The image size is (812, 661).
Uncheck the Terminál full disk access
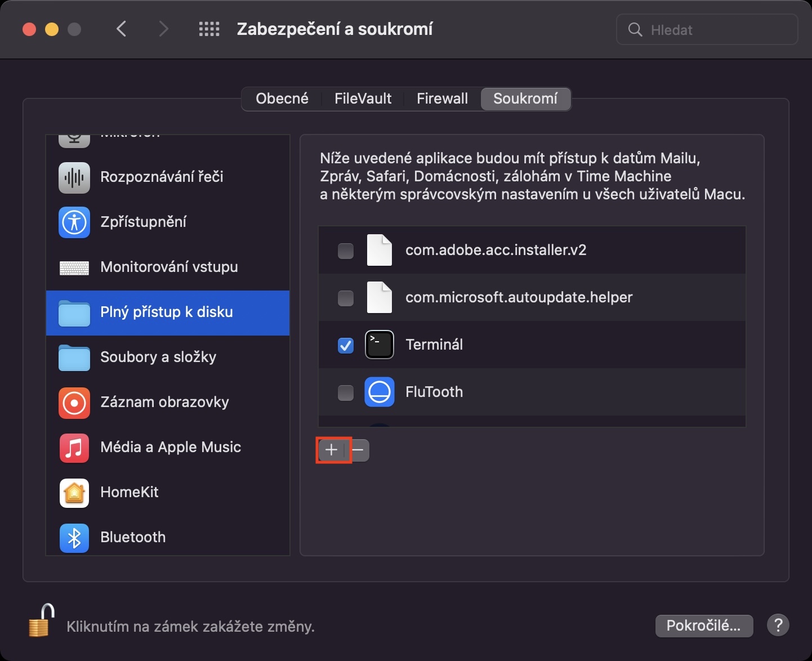coord(346,345)
